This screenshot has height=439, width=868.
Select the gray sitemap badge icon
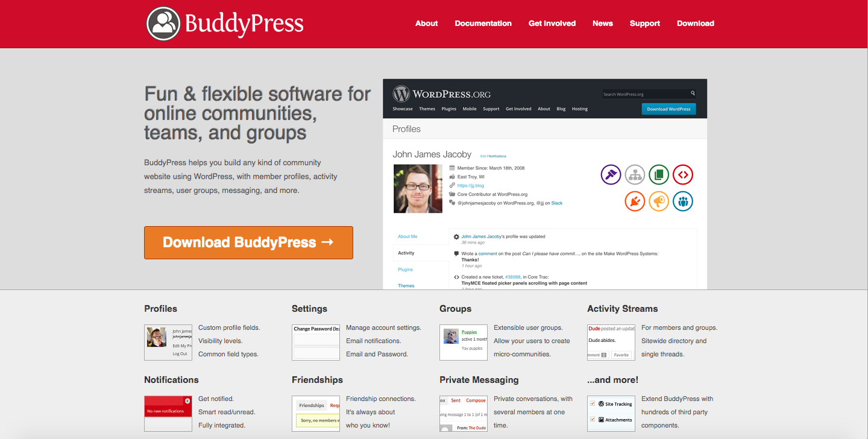[635, 175]
